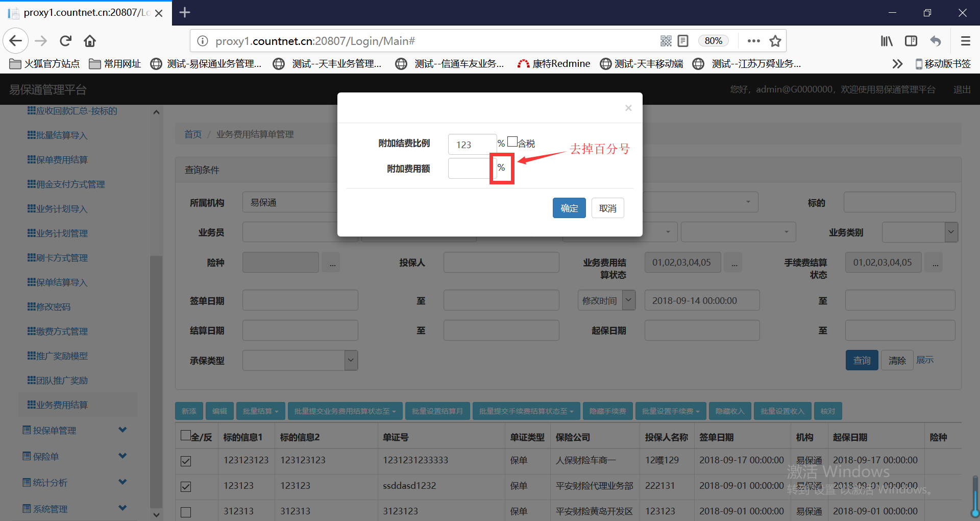This screenshot has height=521, width=980.
Task: Open the 康特Redmine bookmark
Action: [x=554, y=64]
